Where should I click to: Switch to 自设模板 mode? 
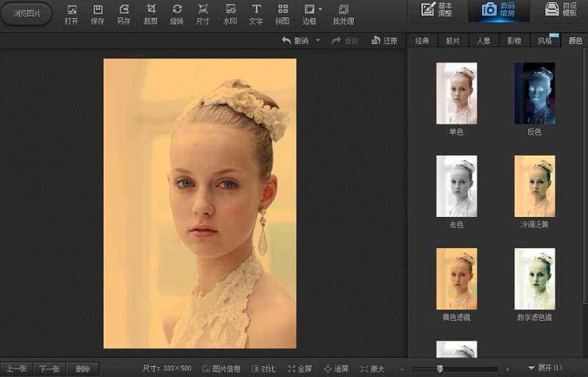(561, 10)
